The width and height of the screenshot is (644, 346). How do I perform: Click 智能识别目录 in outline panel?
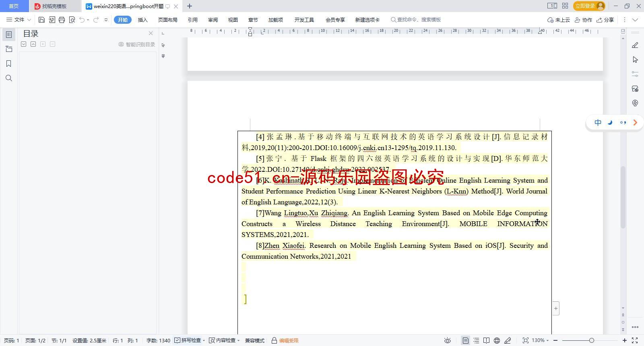click(x=137, y=44)
